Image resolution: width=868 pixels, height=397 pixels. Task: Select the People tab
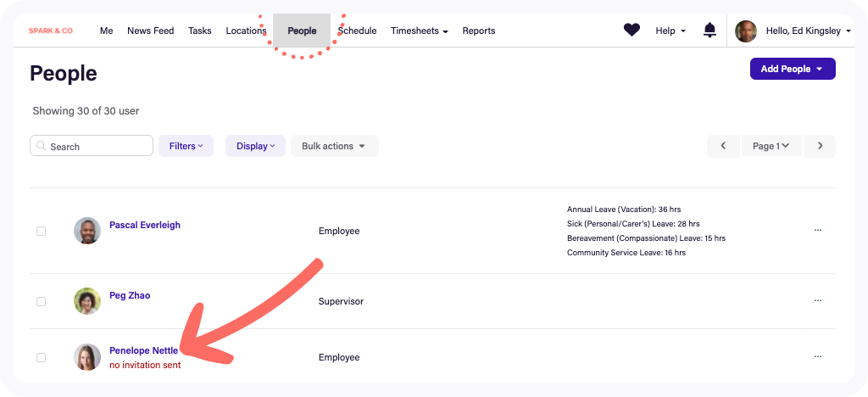302,31
